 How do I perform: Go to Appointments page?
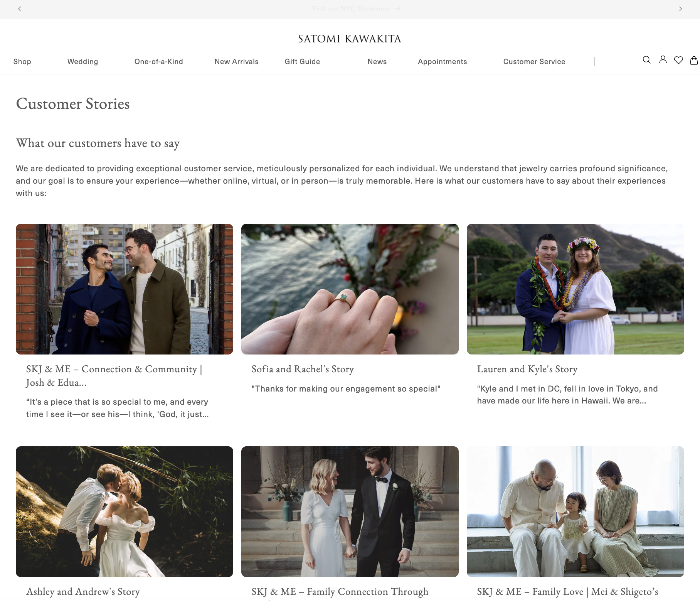pyautogui.click(x=442, y=62)
